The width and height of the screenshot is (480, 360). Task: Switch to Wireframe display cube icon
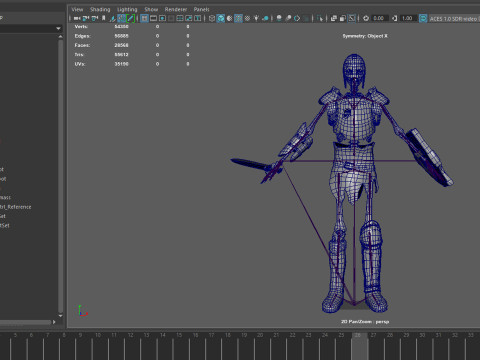212,18
